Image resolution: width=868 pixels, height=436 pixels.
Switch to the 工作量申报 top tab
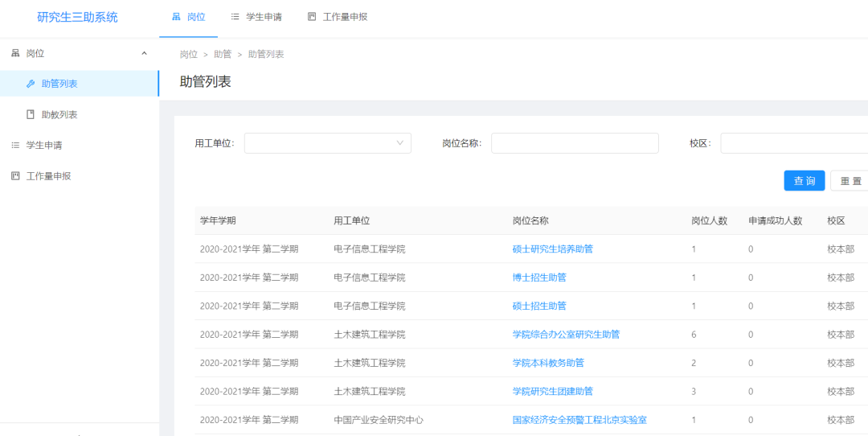pos(337,17)
